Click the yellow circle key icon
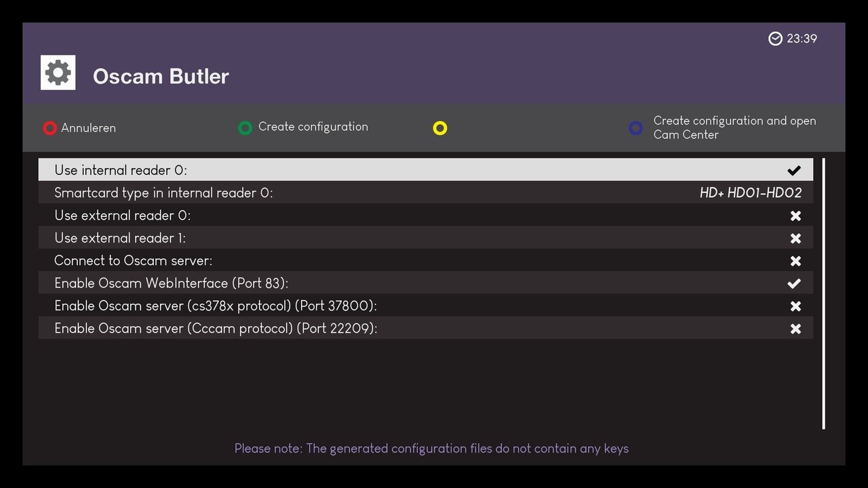Image resolution: width=868 pixels, height=488 pixels. pos(440,128)
